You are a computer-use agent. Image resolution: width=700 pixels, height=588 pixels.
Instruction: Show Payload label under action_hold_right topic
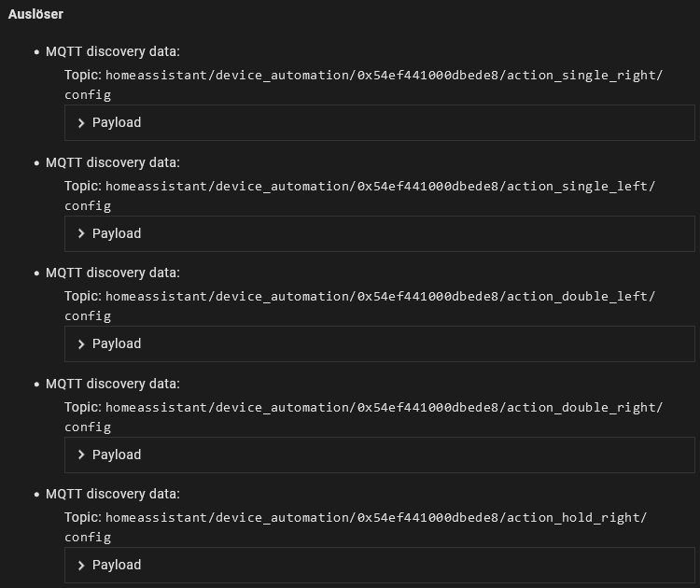(117, 565)
